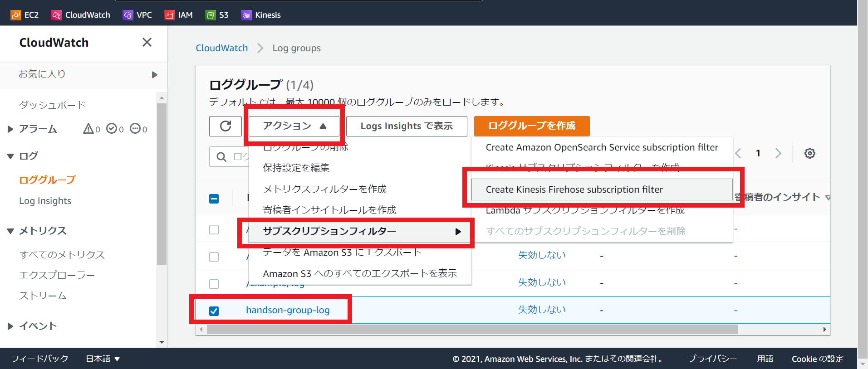Open エクスプローラー in sidebar
The image size is (868, 369).
[x=57, y=275]
